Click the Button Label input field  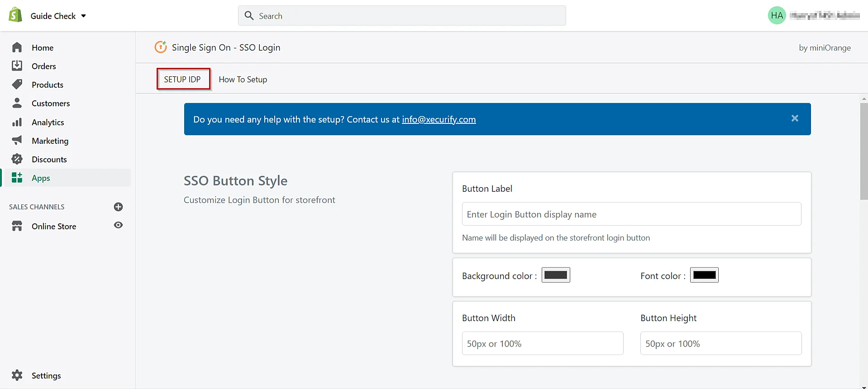[x=631, y=214]
